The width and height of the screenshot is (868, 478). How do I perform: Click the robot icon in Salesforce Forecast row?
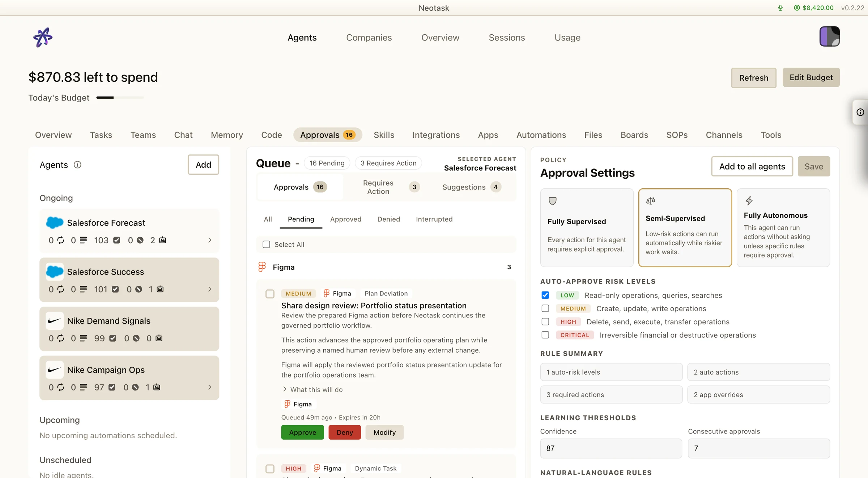[x=163, y=240]
